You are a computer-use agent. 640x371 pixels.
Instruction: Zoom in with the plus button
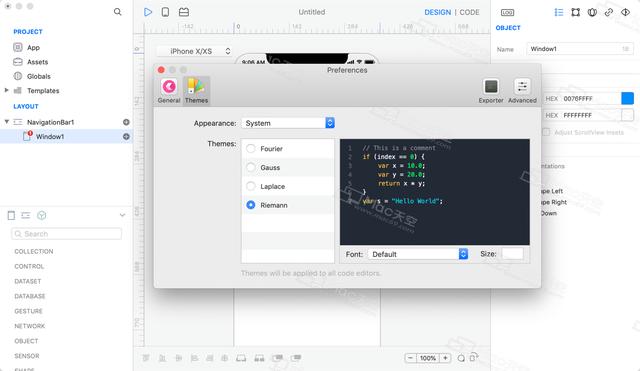pyautogui.click(x=445, y=358)
